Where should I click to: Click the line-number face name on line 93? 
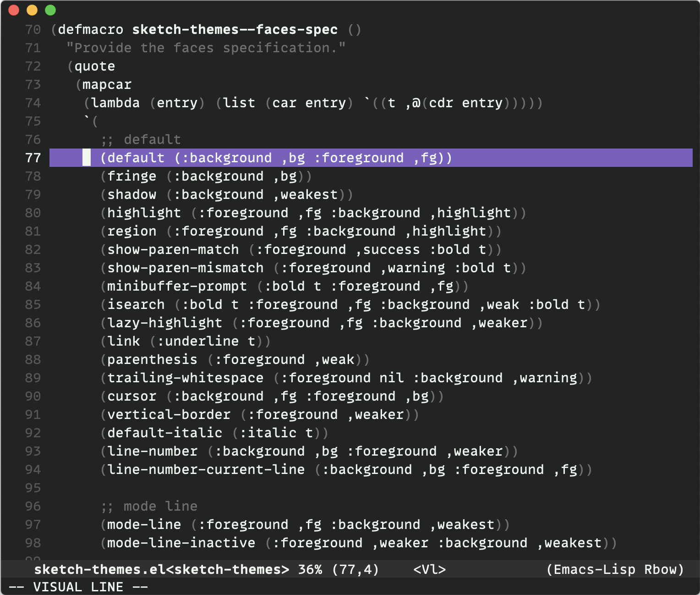click(153, 452)
